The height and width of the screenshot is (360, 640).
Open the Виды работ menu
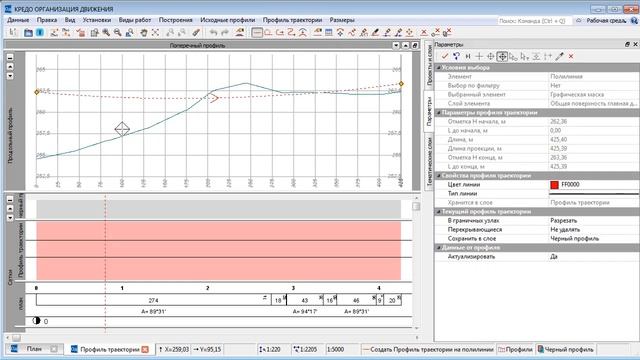(135, 20)
